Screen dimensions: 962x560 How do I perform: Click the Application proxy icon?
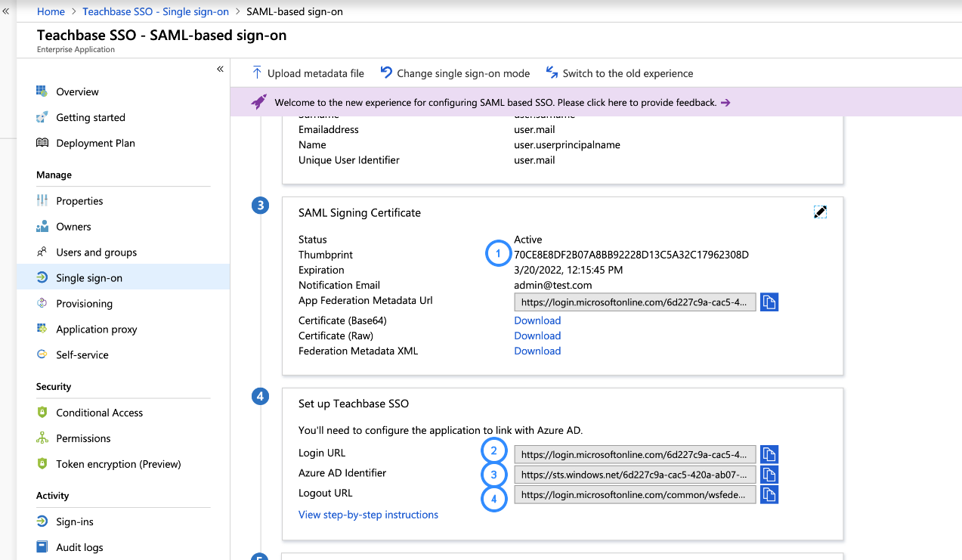[x=42, y=330]
